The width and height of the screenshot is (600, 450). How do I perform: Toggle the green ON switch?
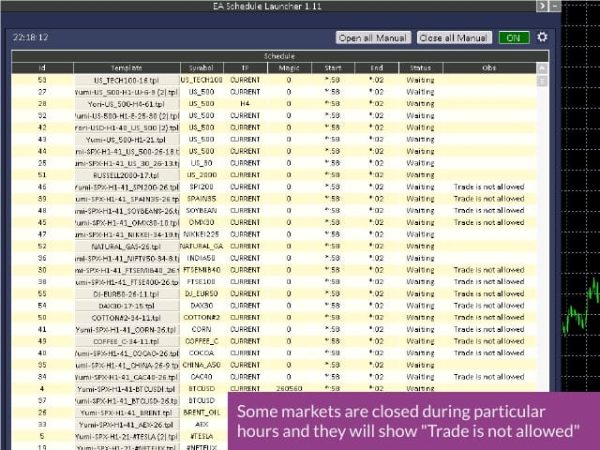click(514, 38)
